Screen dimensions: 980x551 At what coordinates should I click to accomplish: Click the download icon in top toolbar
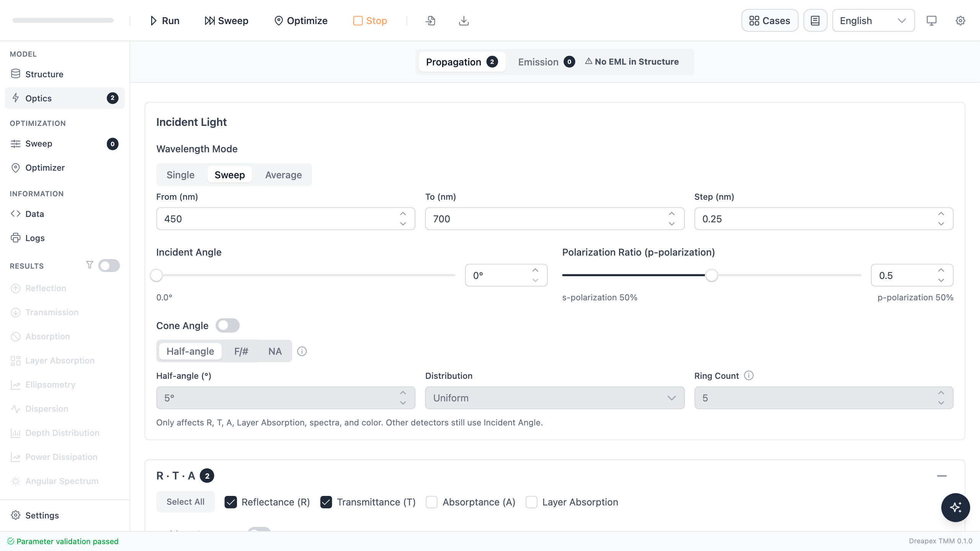pyautogui.click(x=464, y=21)
